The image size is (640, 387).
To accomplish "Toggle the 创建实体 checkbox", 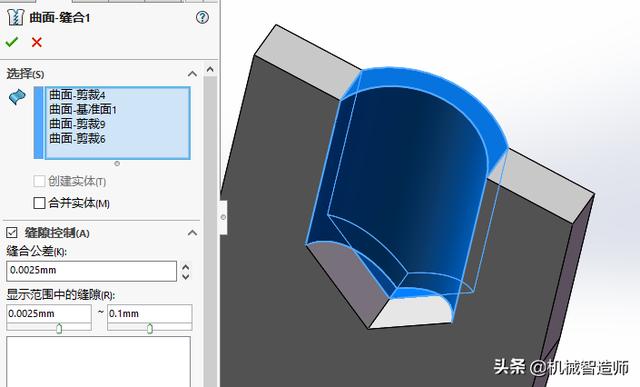I will 39,181.
